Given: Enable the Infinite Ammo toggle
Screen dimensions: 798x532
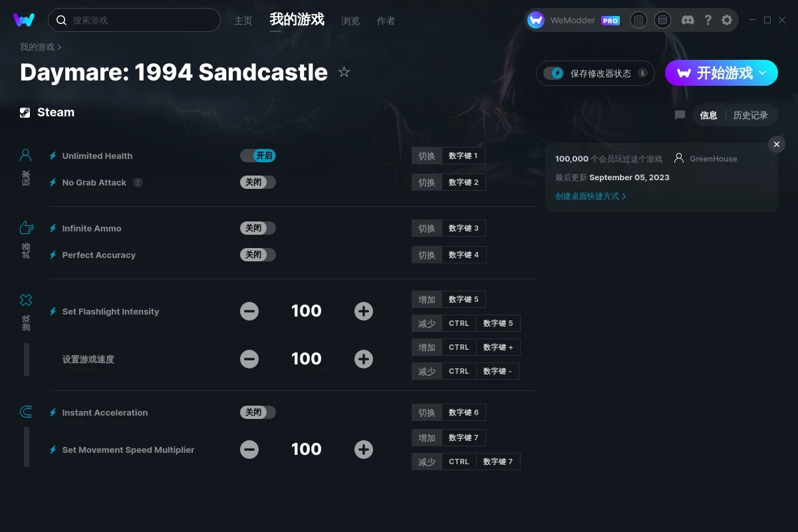Looking at the screenshot, I should (258, 228).
